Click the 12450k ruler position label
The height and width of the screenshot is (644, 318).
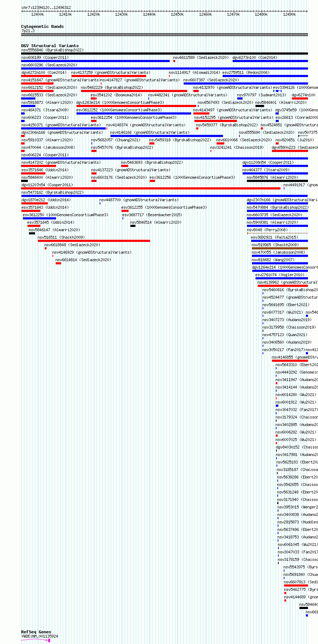(x=177, y=14)
